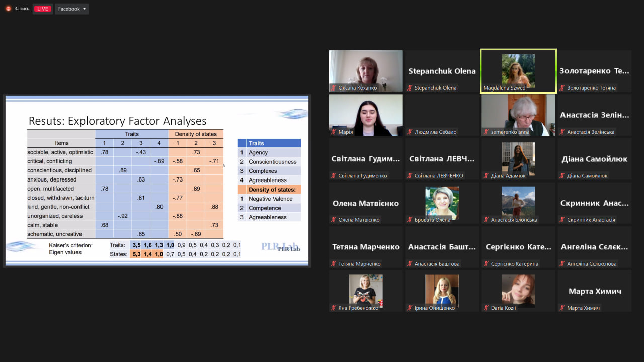This screenshot has width=644, height=362.
Task: Select the Золотаренко Тетяна participant tile
Action: coord(594,71)
